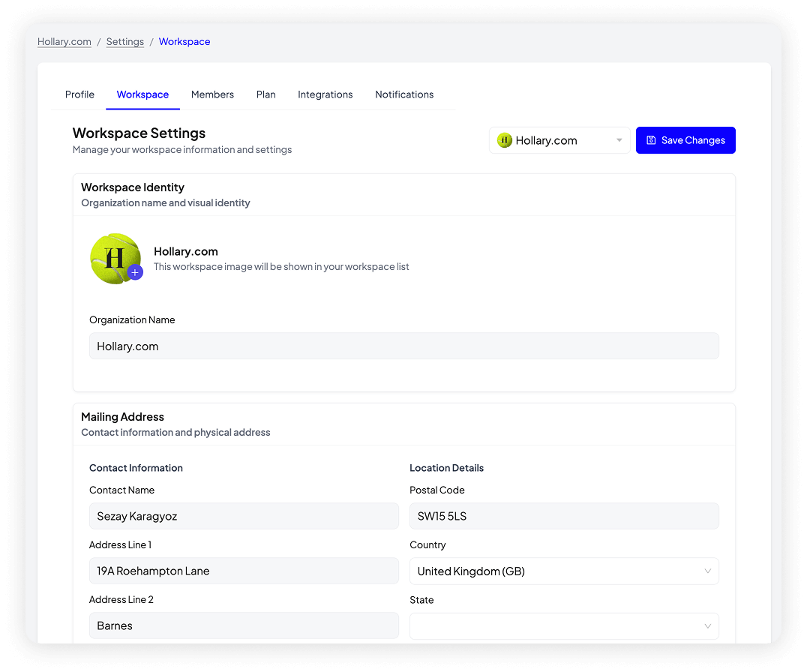Image resolution: width=807 pixels, height=672 pixels.
Task: Expand the Country dropdown
Action: (564, 571)
